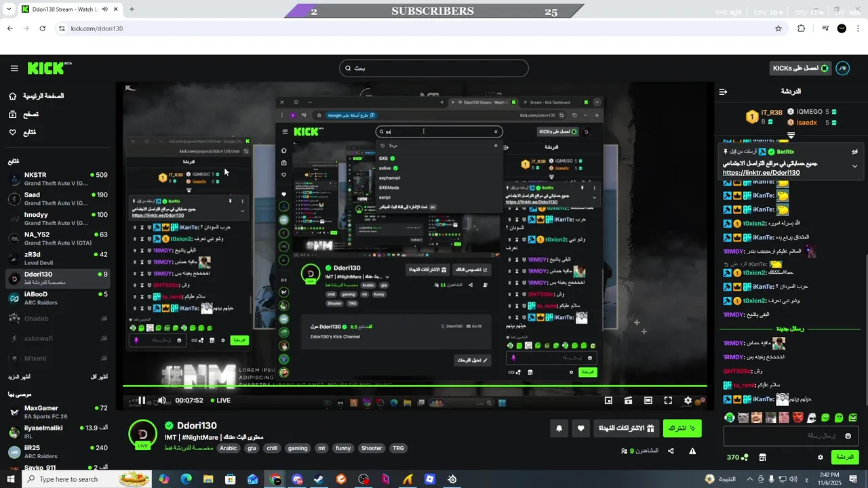Open the cast-to-device player icon
868x488 pixels.
[629, 401]
